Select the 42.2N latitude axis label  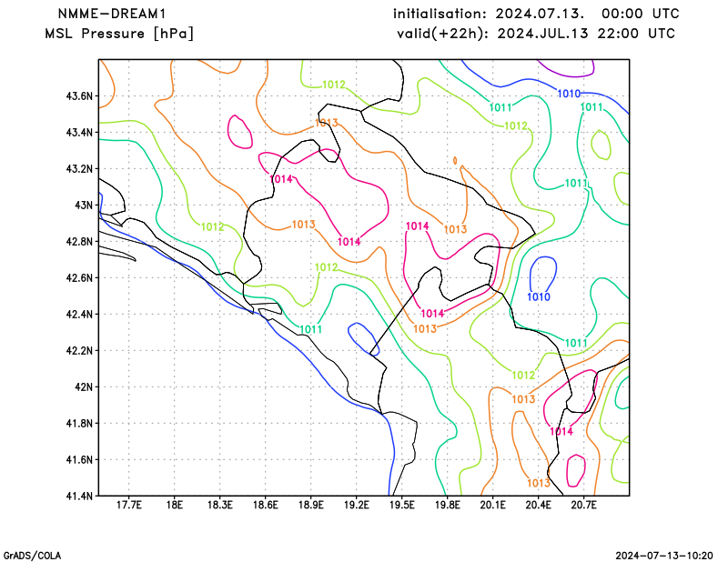tap(80, 351)
